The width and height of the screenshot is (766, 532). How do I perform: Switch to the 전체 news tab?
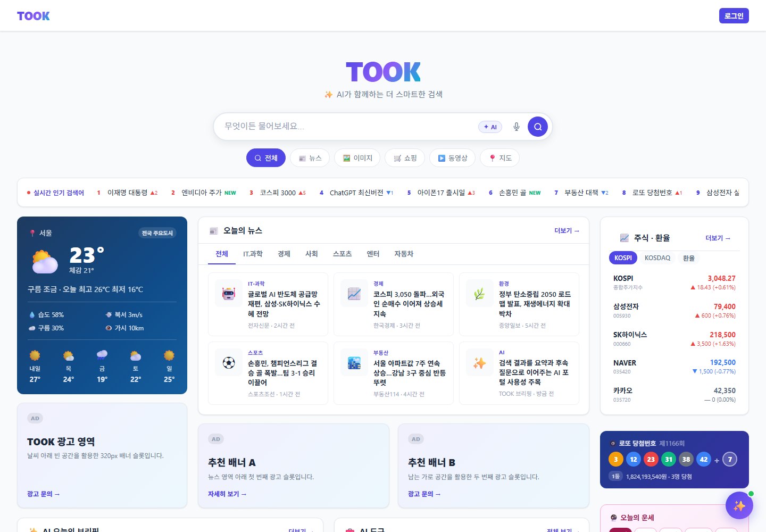[x=222, y=254]
